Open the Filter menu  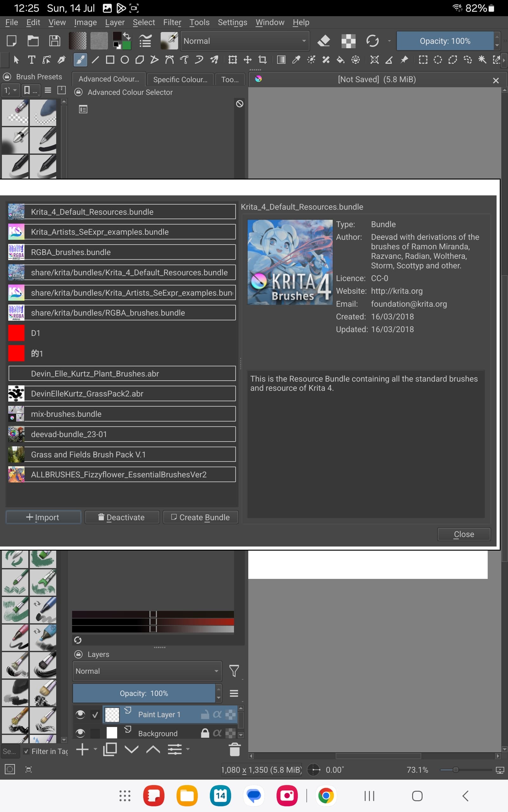point(172,23)
